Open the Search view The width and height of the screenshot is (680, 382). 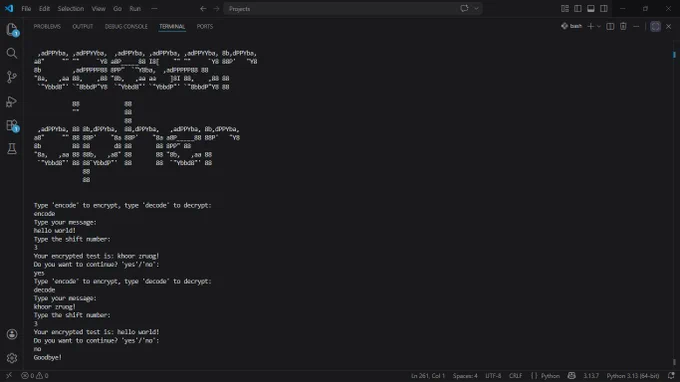pos(12,53)
